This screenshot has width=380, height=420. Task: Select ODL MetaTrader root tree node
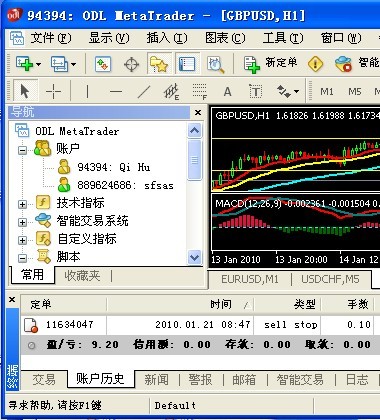[77, 131]
